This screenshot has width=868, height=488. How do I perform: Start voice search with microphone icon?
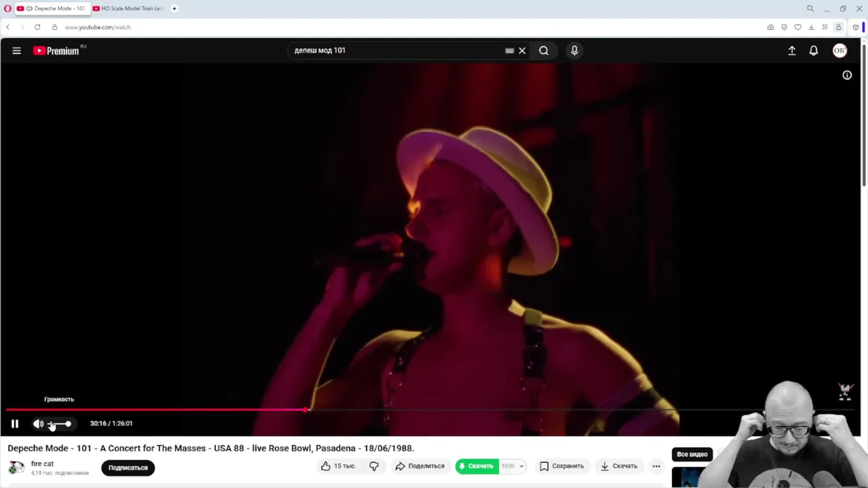(x=574, y=50)
